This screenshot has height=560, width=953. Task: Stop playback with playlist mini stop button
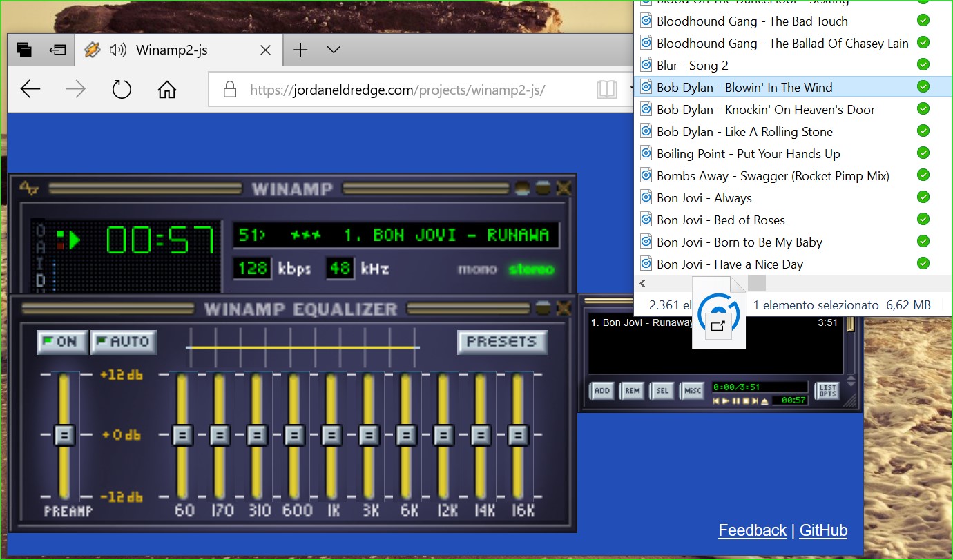(746, 401)
